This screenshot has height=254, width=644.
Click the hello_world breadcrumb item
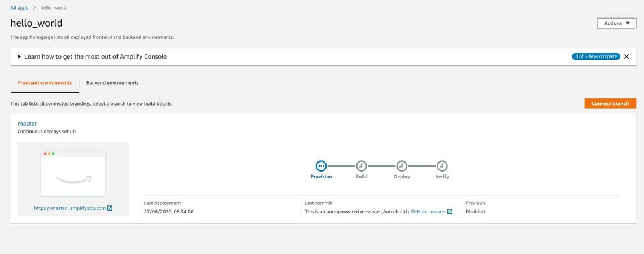[54, 7]
